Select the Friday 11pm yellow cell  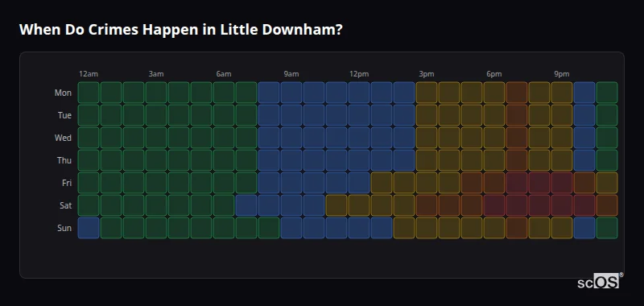click(607, 183)
